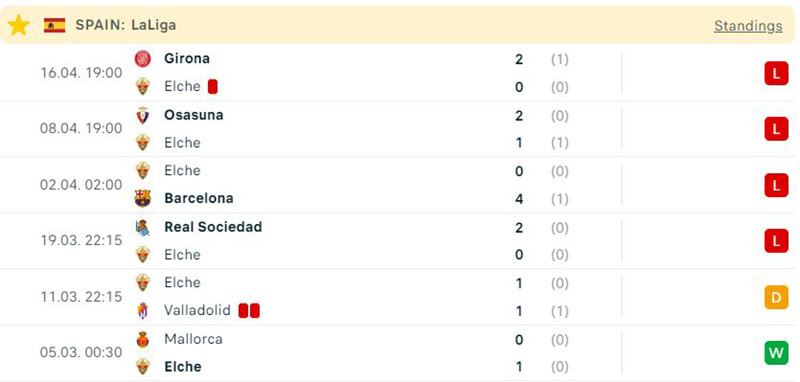This screenshot has height=382, width=800.
Task: Click the Spain flag icon
Action: 54,25
